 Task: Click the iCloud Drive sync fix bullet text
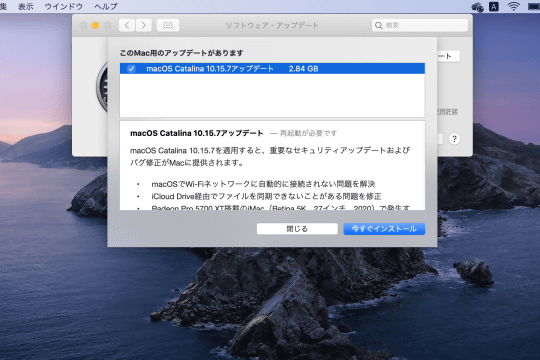click(x=266, y=196)
